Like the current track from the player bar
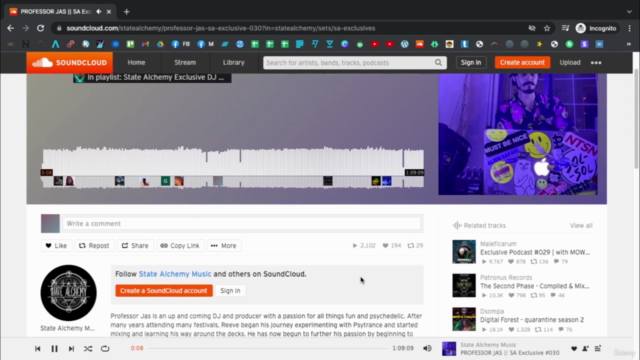 point(574,349)
